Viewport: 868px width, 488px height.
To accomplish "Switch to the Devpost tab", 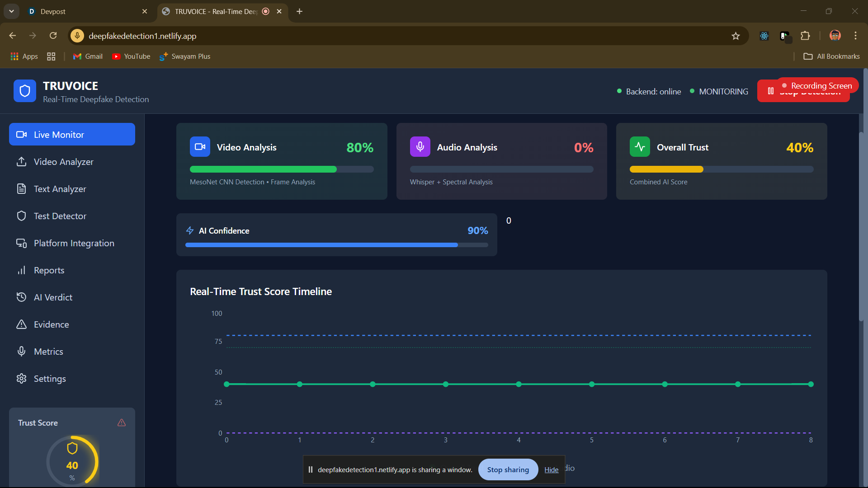I will tap(53, 12).
